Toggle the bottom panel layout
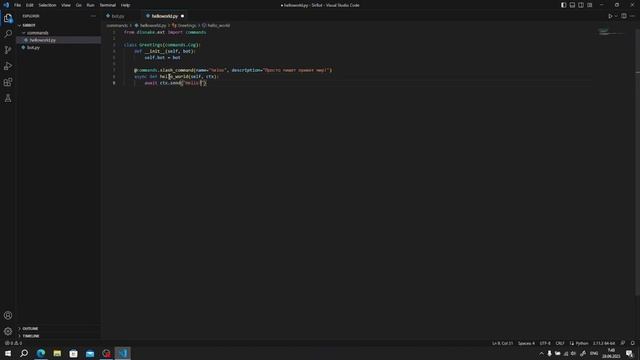The width and height of the screenshot is (640, 360). coord(572,5)
